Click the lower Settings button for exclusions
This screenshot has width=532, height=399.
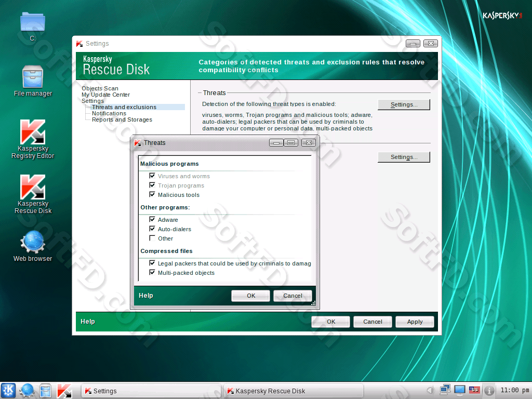(x=404, y=157)
